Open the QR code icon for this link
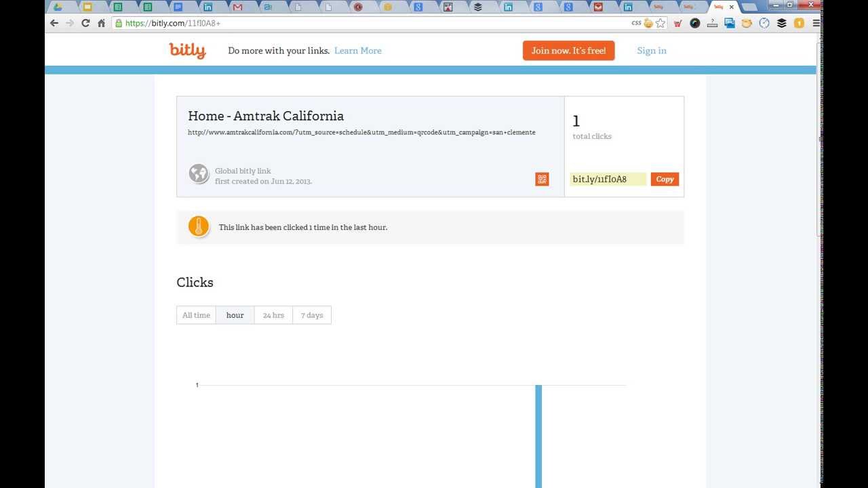The height and width of the screenshot is (488, 868). click(542, 179)
